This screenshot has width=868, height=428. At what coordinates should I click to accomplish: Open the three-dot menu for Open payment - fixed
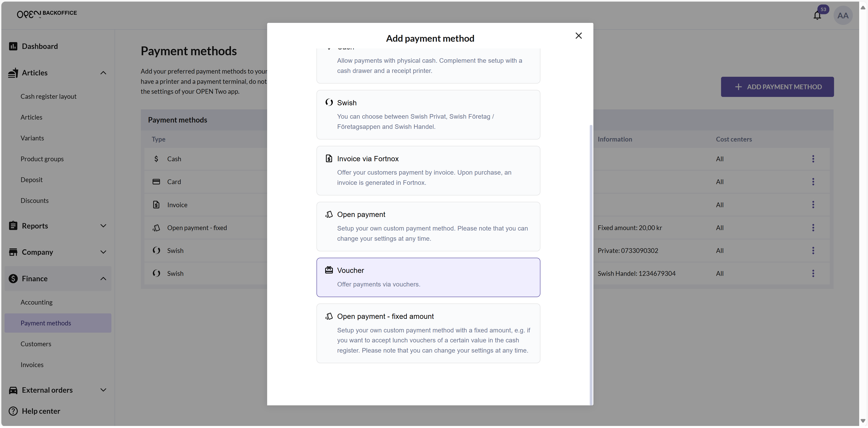tap(813, 228)
